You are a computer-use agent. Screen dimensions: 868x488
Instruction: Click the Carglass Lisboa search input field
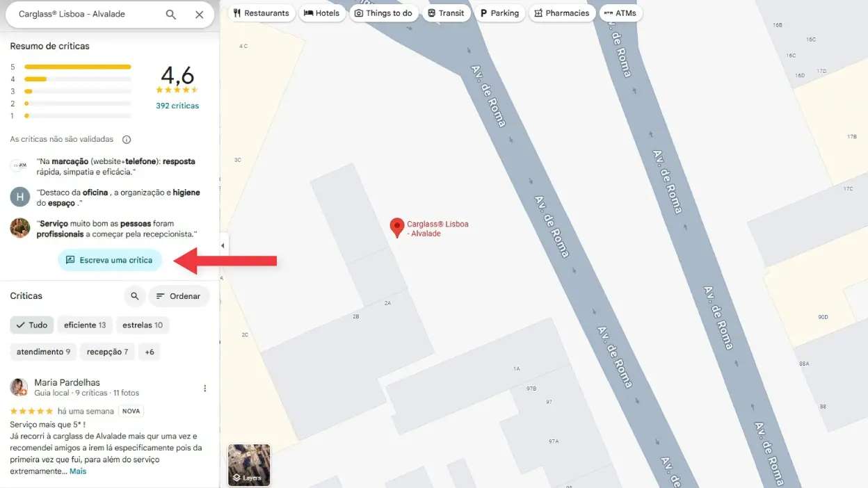(x=83, y=13)
